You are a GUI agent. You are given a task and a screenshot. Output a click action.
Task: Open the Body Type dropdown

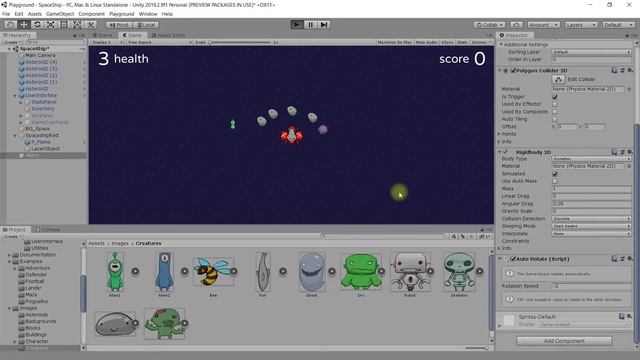(591, 159)
